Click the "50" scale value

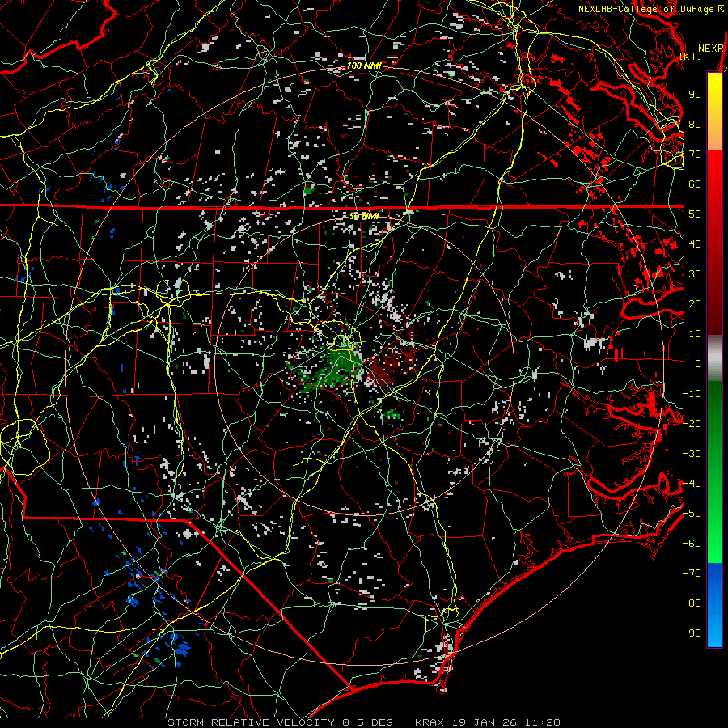(x=695, y=214)
